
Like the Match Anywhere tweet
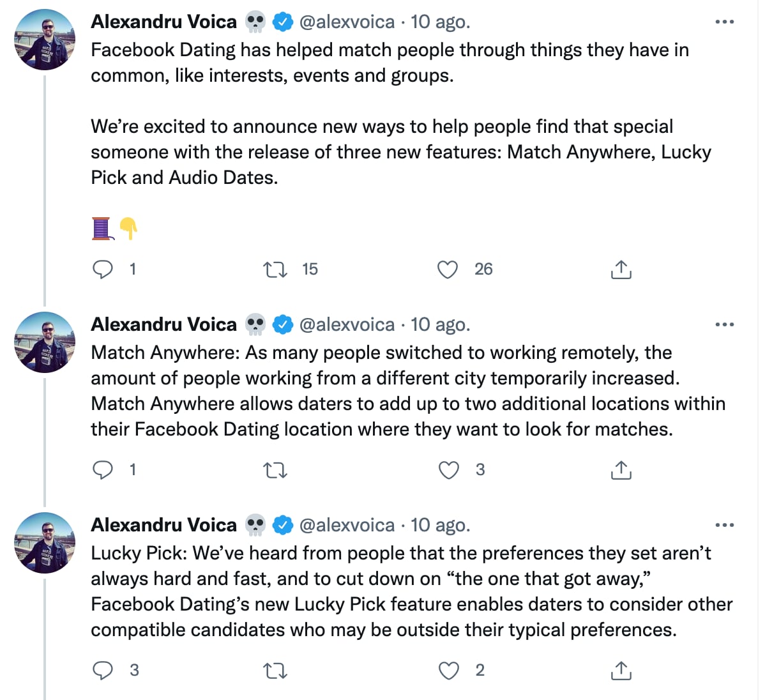coord(449,470)
